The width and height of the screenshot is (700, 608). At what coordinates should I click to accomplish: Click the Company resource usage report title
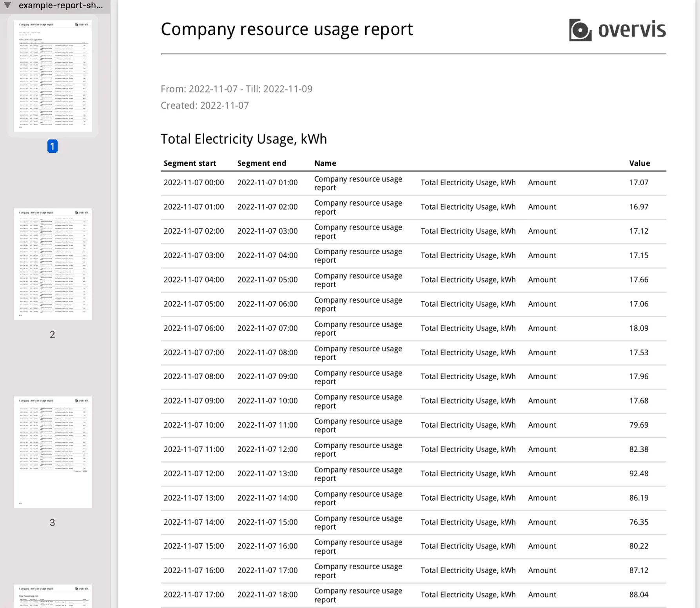(x=287, y=30)
